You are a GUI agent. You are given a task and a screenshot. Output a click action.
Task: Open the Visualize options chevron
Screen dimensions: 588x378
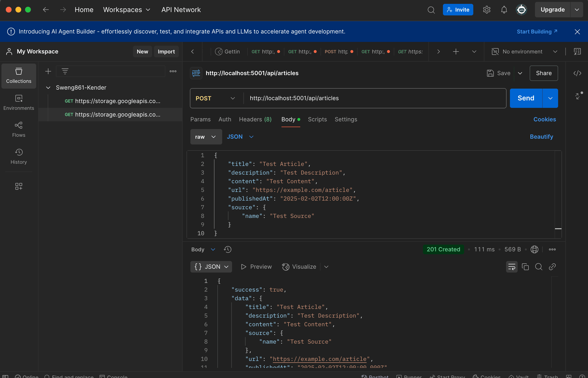click(x=326, y=267)
